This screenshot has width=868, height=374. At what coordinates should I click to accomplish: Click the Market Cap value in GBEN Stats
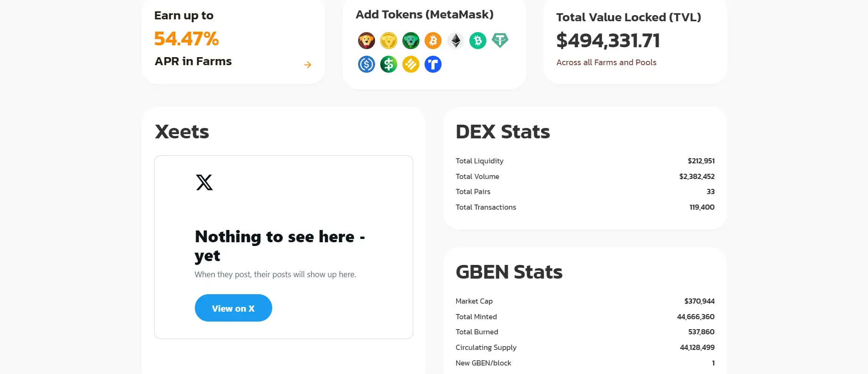699,301
